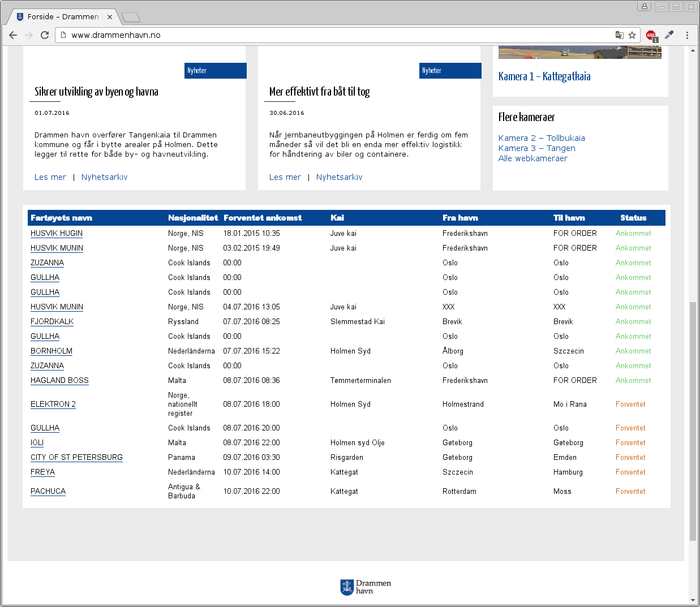
Task: Click the Drammen havn footer logo
Action: pyautogui.click(x=366, y=587)
